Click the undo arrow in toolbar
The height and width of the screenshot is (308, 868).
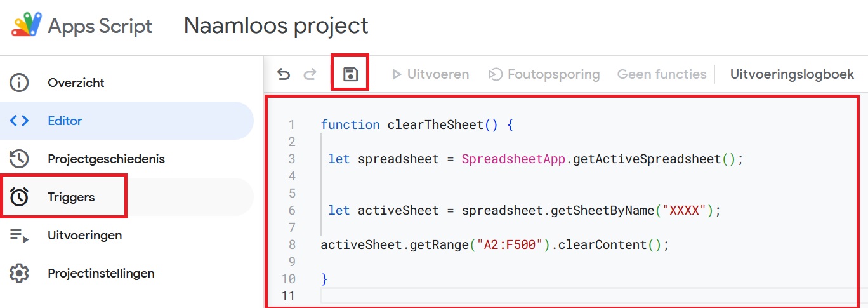[x=284, y=75]
